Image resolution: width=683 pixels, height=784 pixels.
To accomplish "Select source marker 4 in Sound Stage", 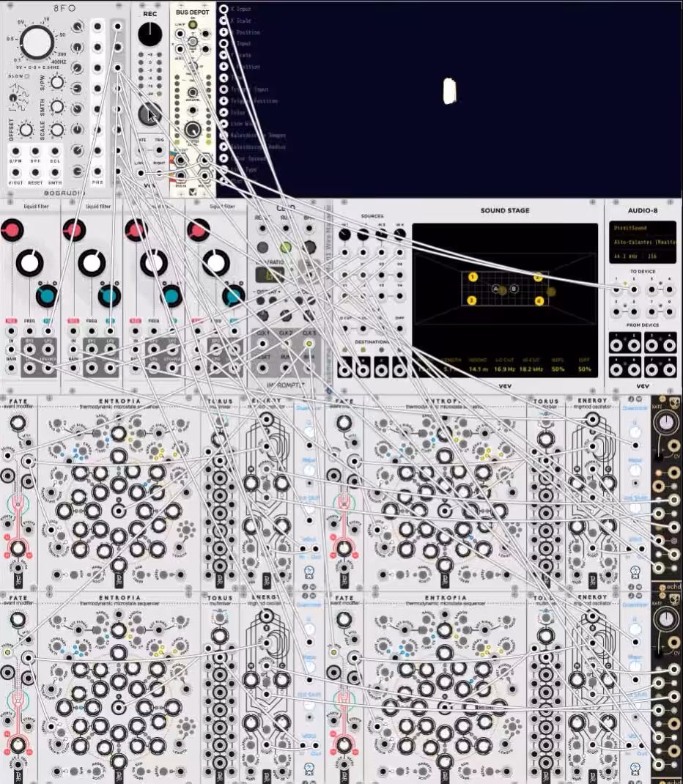I will tap(539, 300).
